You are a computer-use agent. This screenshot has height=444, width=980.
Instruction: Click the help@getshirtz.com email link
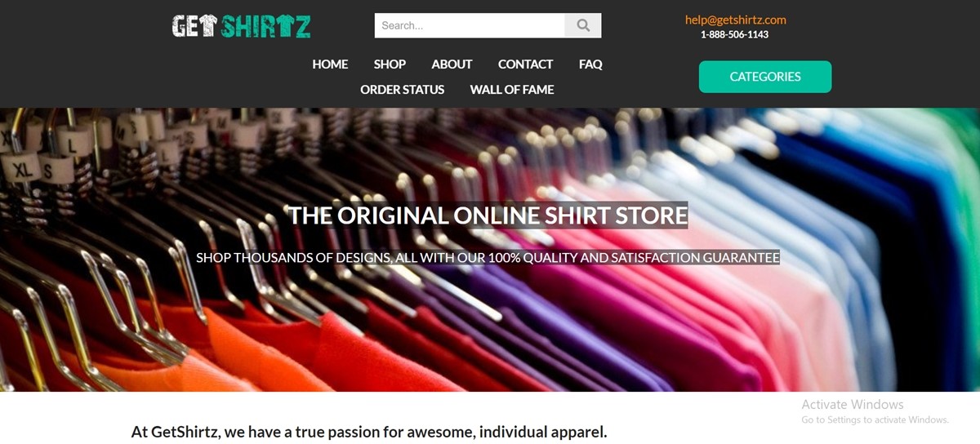(735, 20)
